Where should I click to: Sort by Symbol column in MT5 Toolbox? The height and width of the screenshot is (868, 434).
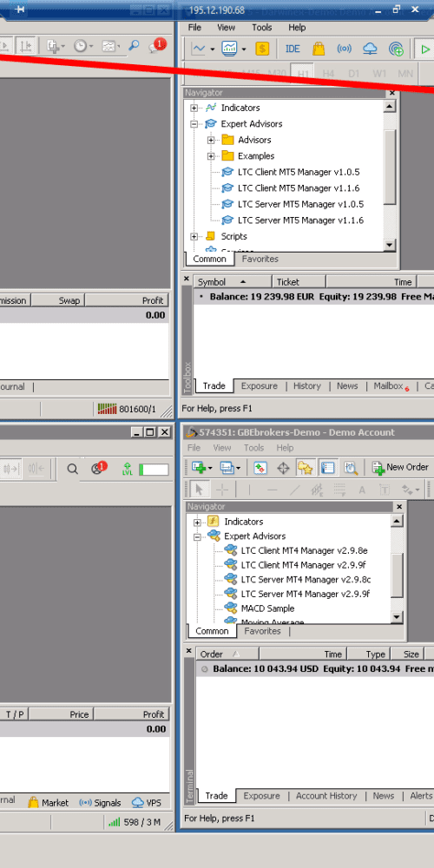pos(233,282)
